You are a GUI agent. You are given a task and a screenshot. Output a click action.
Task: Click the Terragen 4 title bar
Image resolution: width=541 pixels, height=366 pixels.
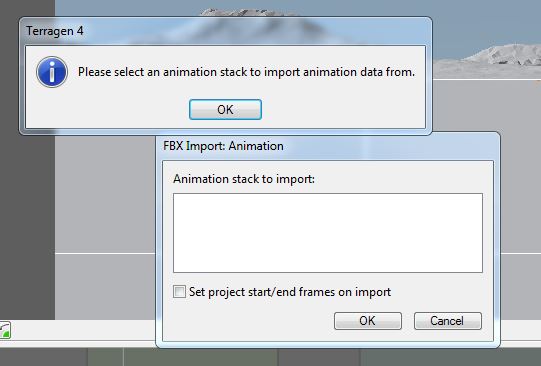click(225, 31)
